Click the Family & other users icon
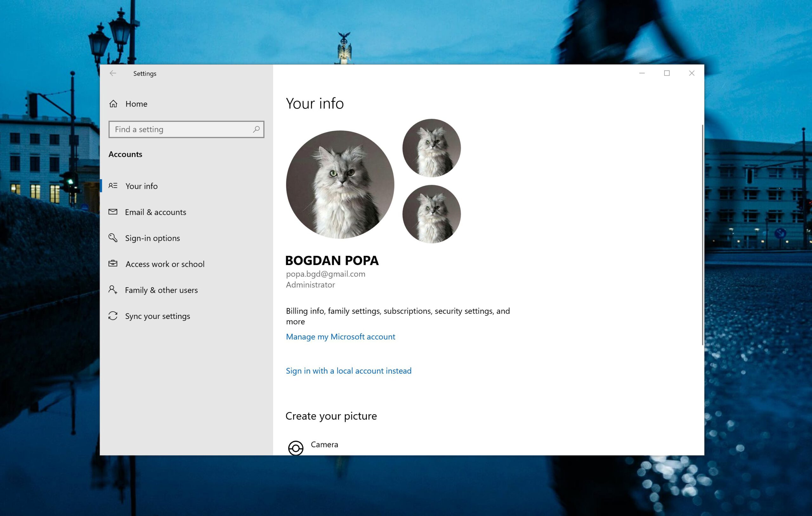Viewport: 812px width, 516px height. (x=113, y=289)
